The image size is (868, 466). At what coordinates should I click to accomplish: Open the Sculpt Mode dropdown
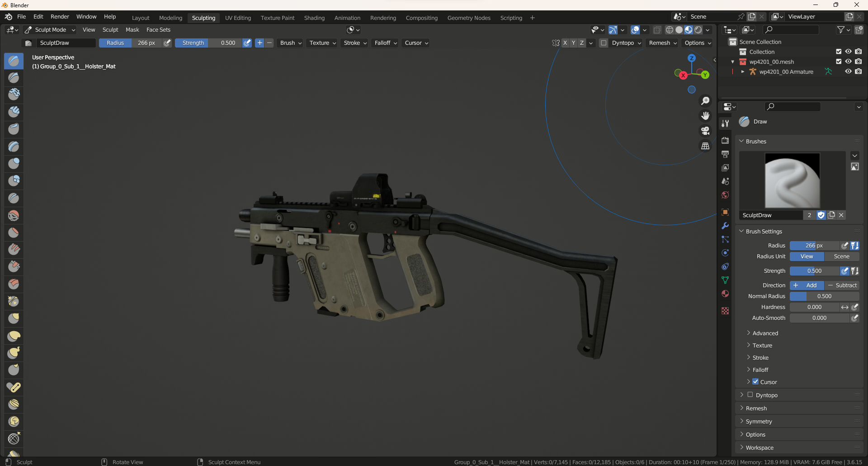click(50, 30)
